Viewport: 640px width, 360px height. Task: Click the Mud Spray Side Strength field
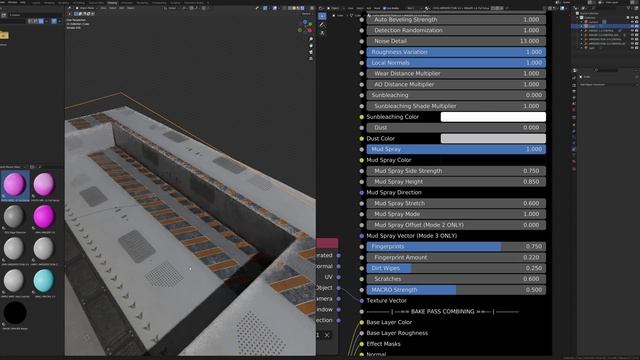(x=456, y=171)
